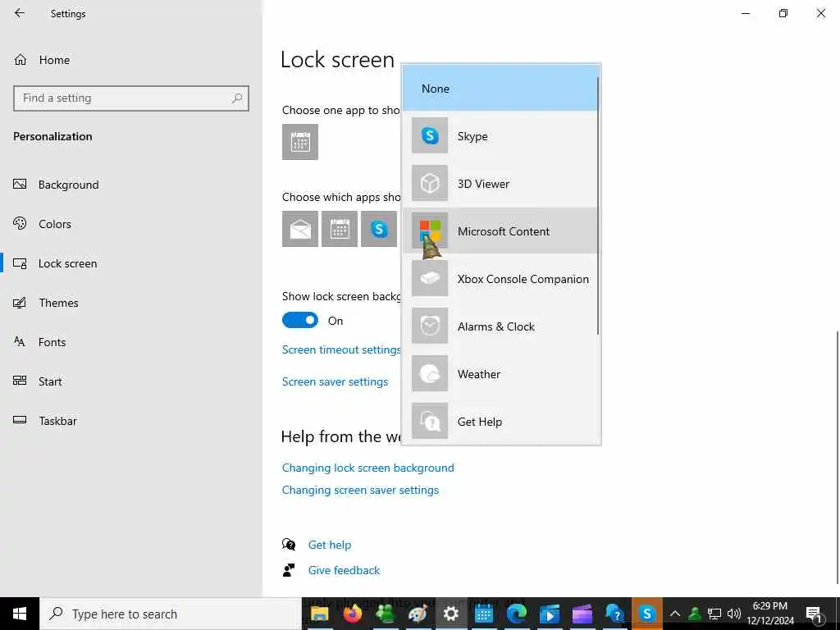The width and height of the screenshot is (840, 630).
Task: Open detailed status calendar app tile
Action: (300, 142)
